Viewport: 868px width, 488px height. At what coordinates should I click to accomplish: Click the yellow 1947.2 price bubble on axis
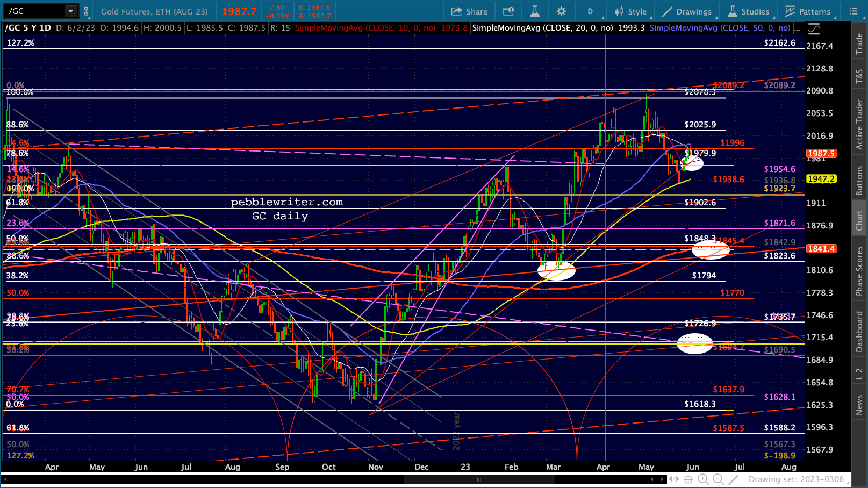(821, 179)
